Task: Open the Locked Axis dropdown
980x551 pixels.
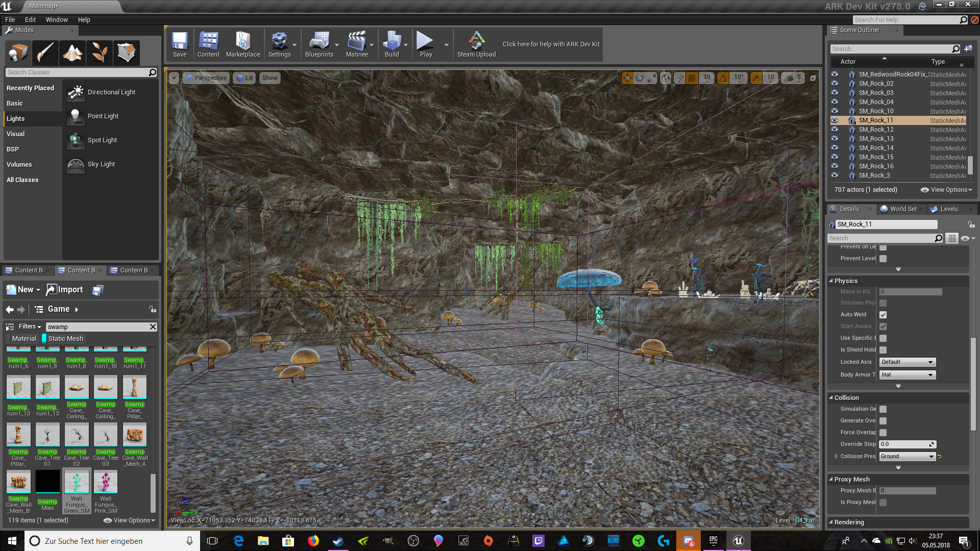Action: (x=907, y=362)
